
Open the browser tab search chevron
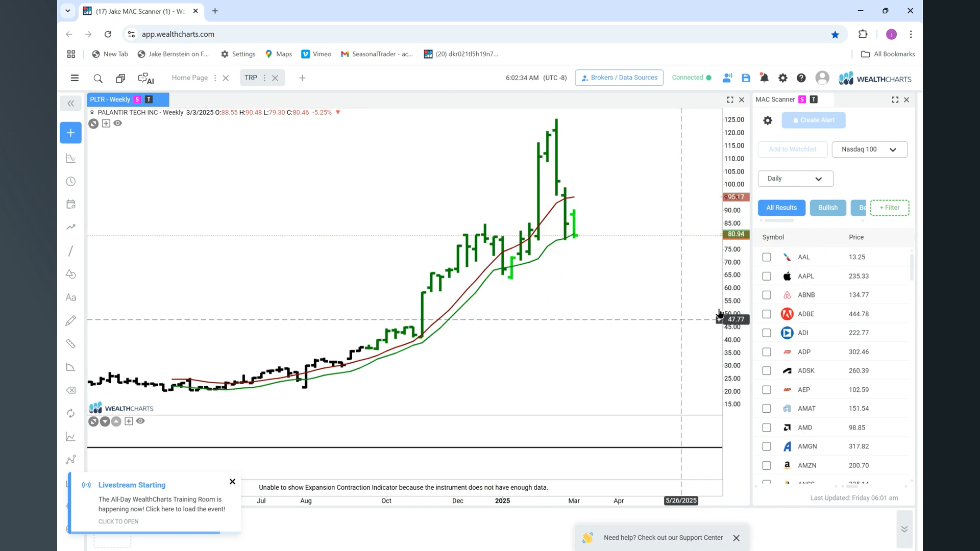click(x=67, y=11)
